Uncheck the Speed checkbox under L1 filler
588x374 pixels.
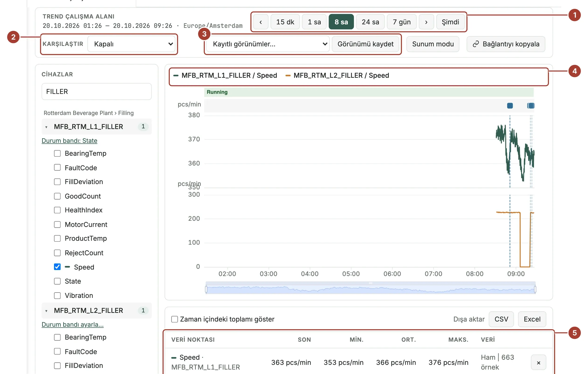pos(57,267)
